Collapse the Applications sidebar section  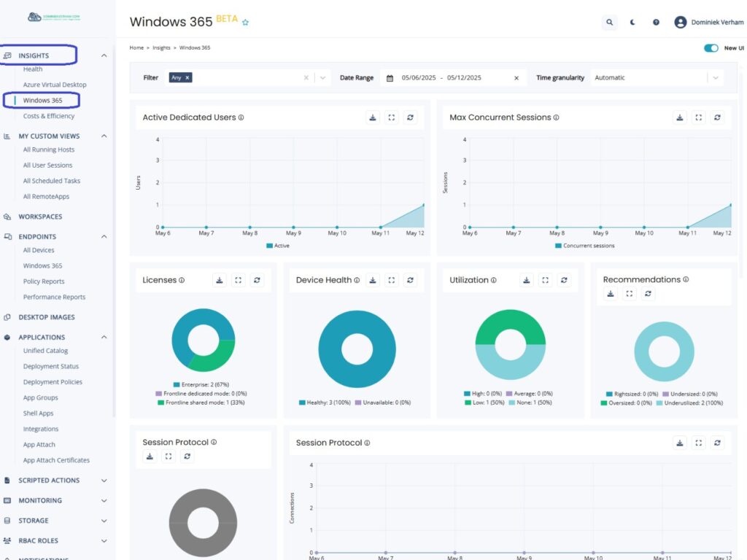104,337
